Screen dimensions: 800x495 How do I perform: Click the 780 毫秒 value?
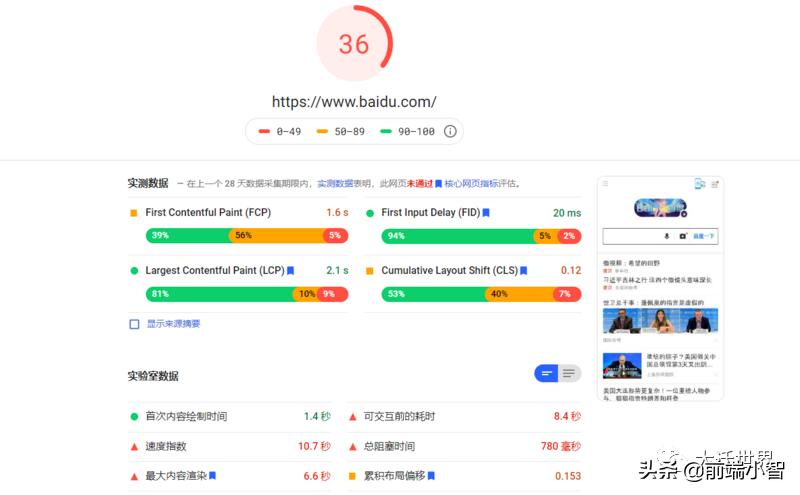[x=561, y=447]
